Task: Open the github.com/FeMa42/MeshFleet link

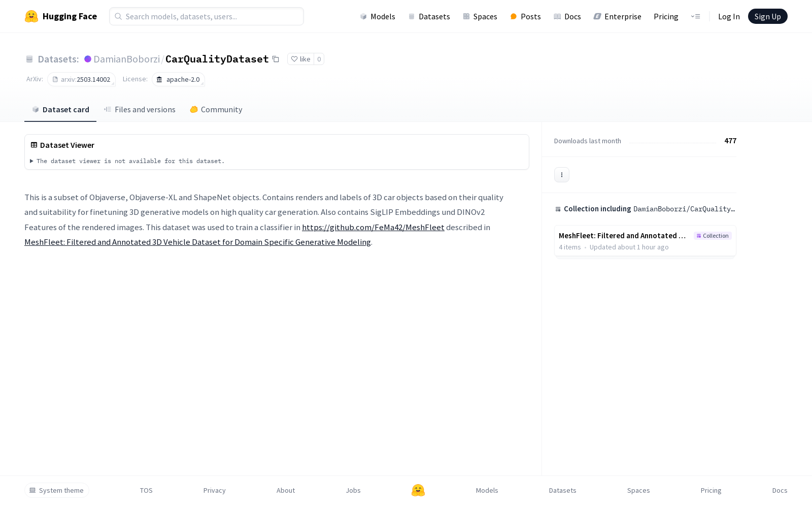Action: [373, 227]
